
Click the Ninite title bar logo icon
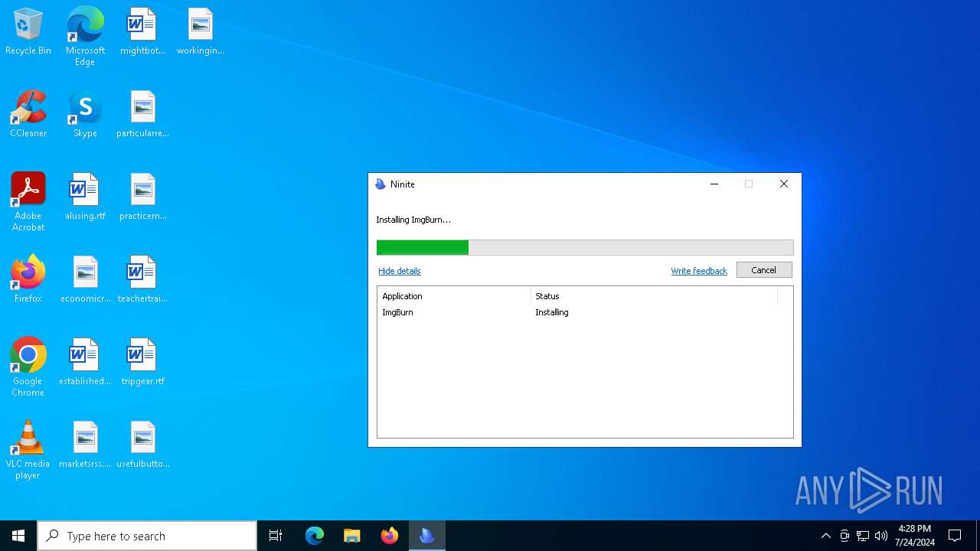click(x=381, y=184)
